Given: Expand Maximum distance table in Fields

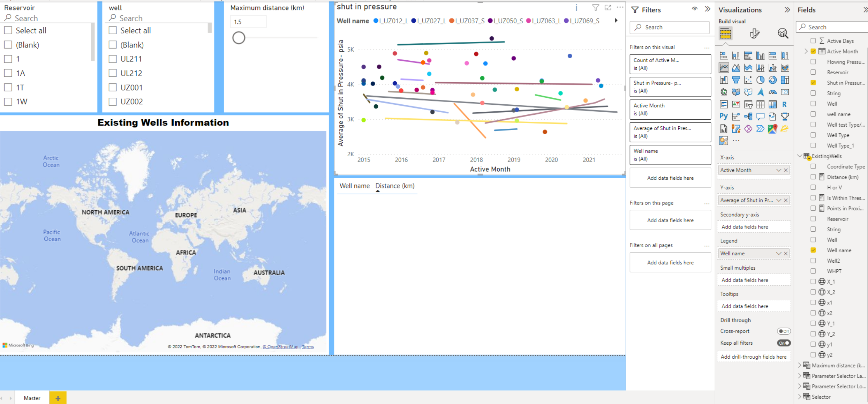Looking at the screenshot, I should coord(800,365).
